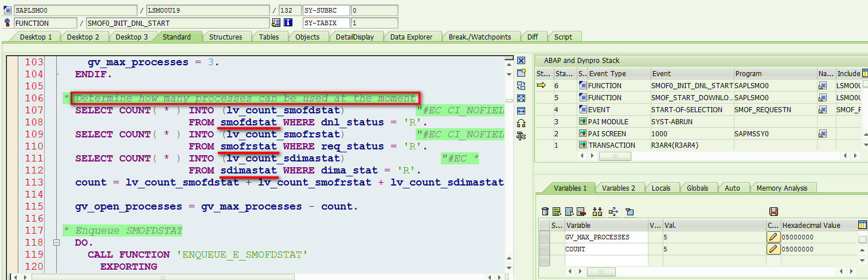Open the services of the tool headset icon
The width and height of the screenshot is (868, 280).
click(521, 123)
